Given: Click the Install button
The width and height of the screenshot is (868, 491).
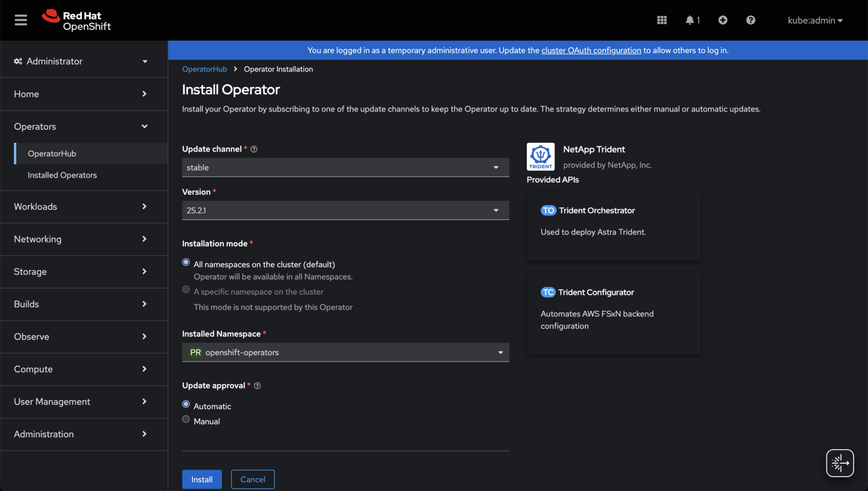Looking at the screenshot, I should [202, 479].
